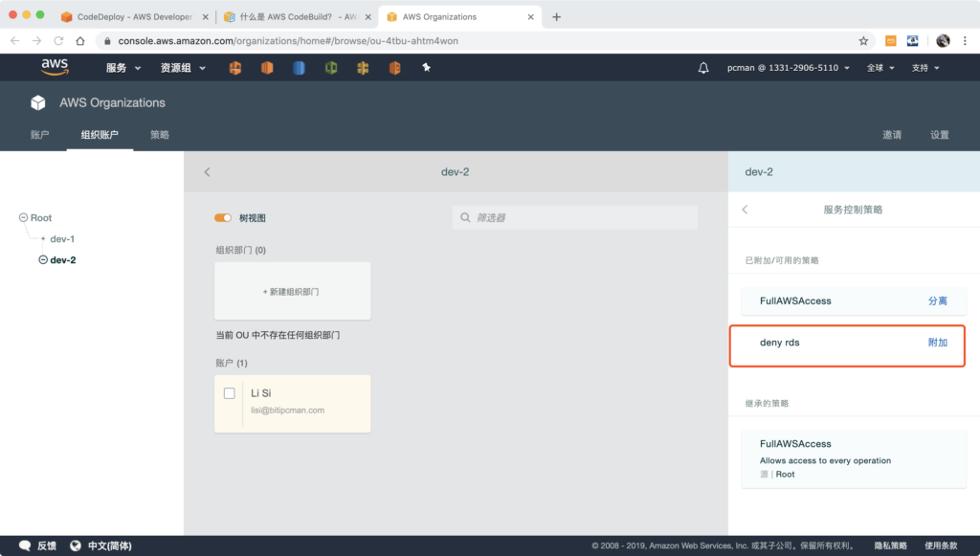This screenshot has height=556, width=980.
Task: Click the 新建组织部门 button
Action: (292, 291)
